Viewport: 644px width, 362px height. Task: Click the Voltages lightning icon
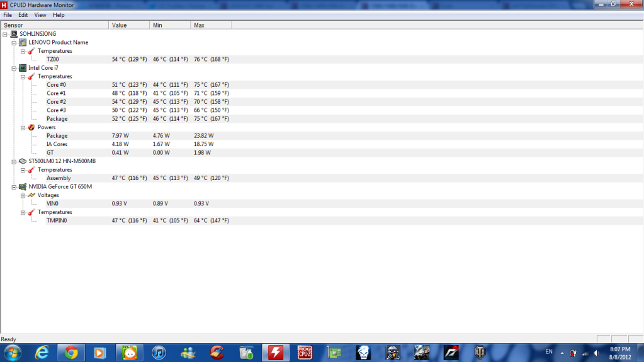(31, 195)
